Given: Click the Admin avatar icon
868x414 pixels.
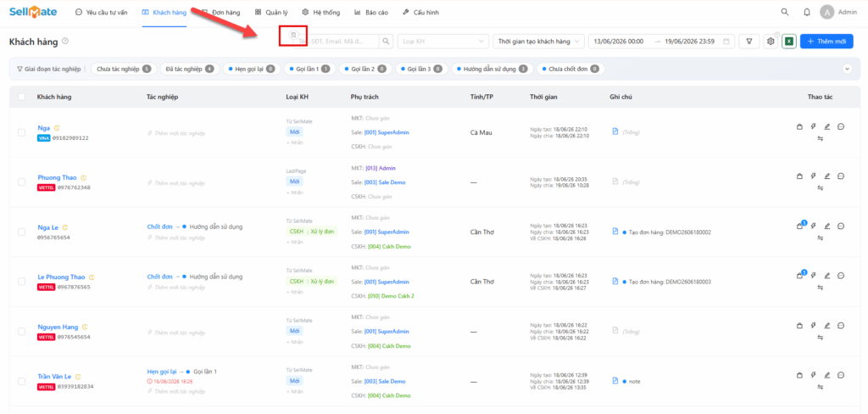Looking at the screenshot, I should (x=827, y=12).
